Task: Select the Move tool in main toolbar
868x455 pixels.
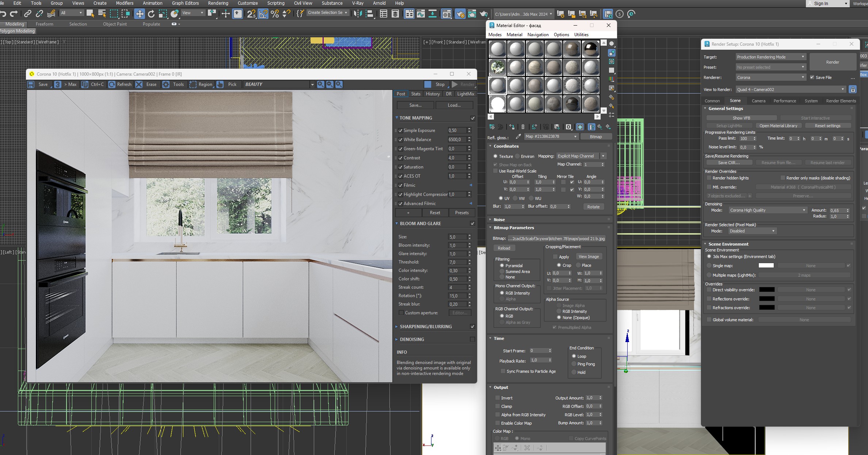Action: (140, 14)
